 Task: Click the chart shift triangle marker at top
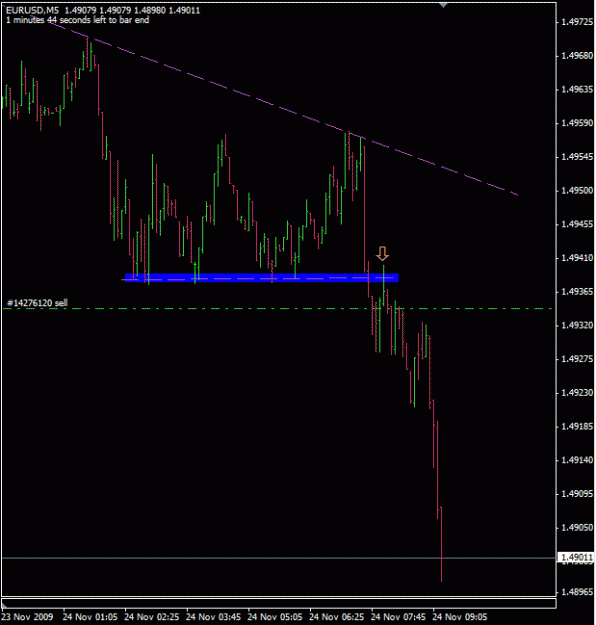click(x=443, y=5)
